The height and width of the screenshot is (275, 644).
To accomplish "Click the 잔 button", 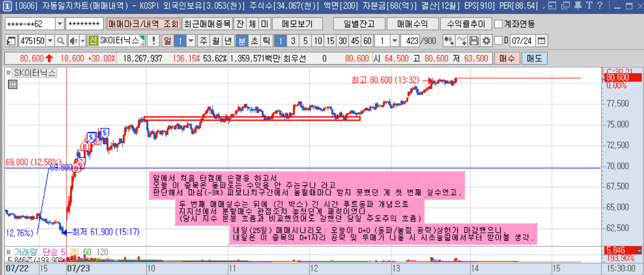I will pos(240,24).
